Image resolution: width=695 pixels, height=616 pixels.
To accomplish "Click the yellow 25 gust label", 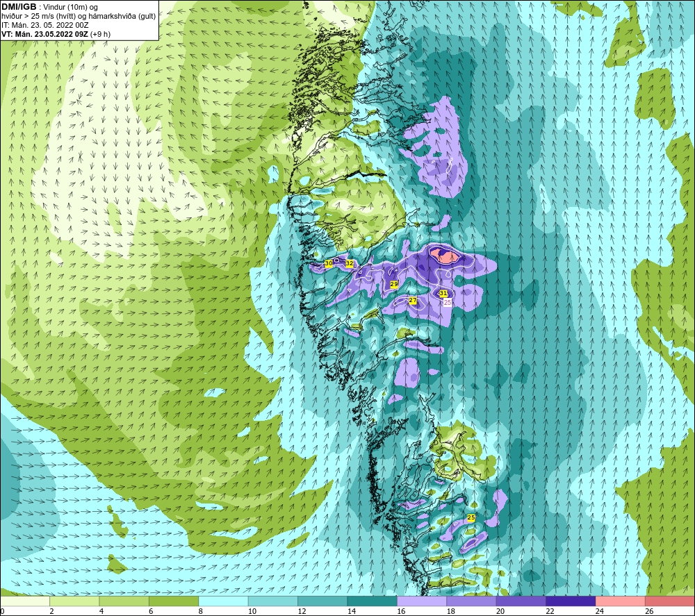I will pyautogui.click(x=471, y=517).
